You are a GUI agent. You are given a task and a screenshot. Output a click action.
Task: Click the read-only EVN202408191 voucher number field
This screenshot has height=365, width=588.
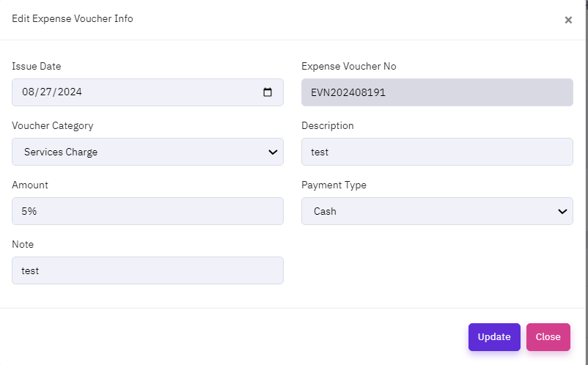[437, 92]
